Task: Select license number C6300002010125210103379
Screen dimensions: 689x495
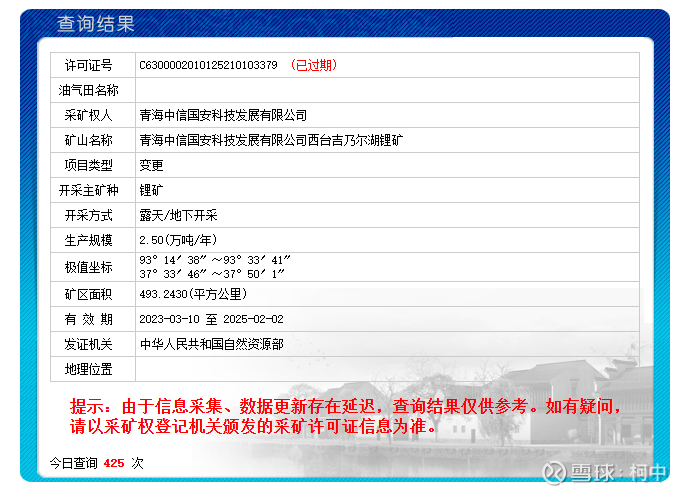Action: (208, 65)
